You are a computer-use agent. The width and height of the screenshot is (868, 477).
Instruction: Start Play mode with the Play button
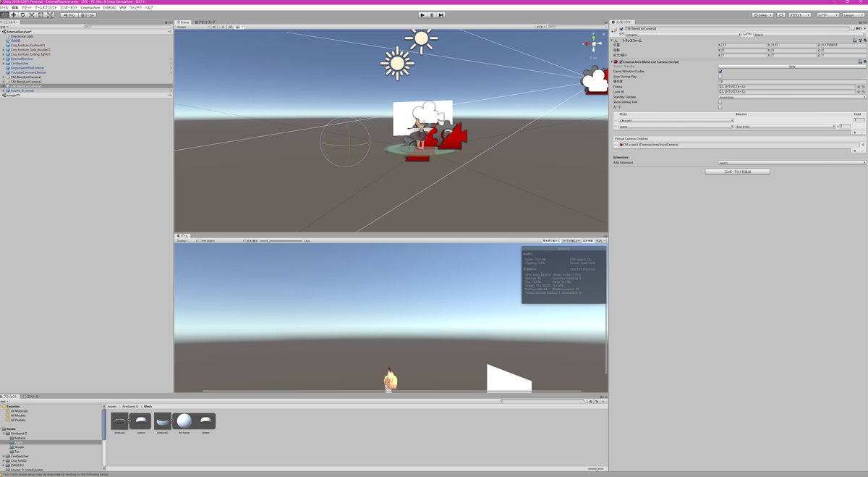tap(423, 14)
